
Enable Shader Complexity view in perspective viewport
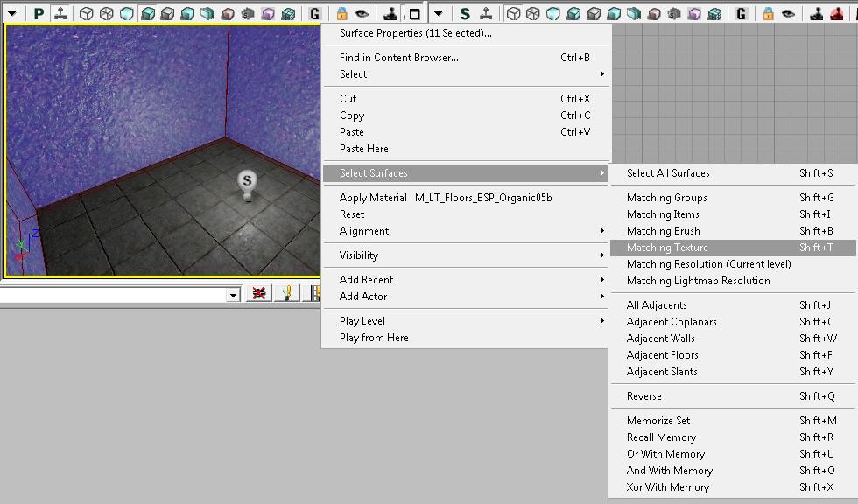tap(247, 14)
